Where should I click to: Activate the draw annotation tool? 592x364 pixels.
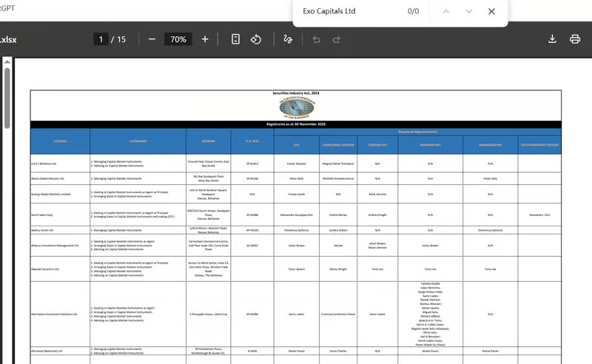[288, 39]
